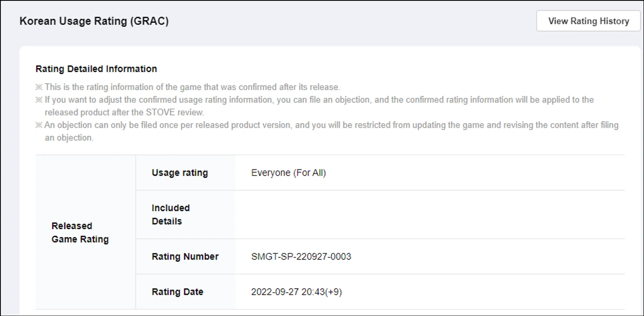Click the Usage rating label
The image size is (644, 316).
click(180, 173)
